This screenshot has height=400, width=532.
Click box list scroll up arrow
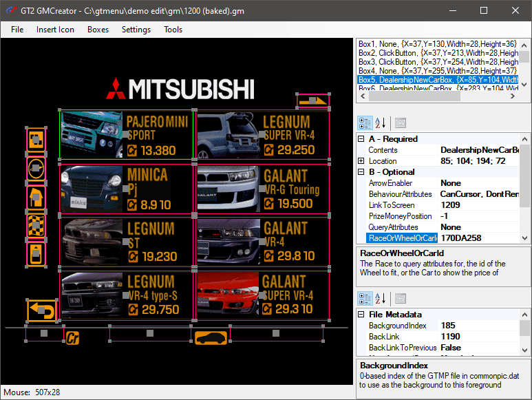[524, 45]
